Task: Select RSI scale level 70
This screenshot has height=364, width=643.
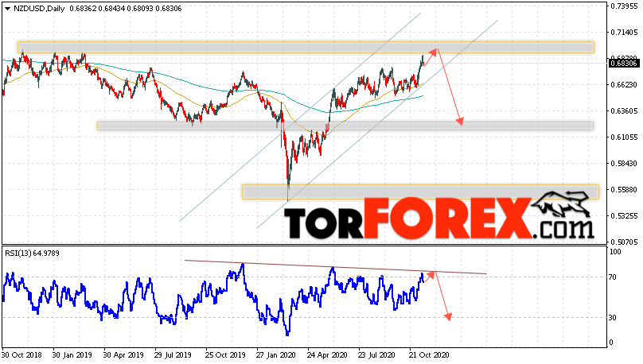Action: point(613,277)
